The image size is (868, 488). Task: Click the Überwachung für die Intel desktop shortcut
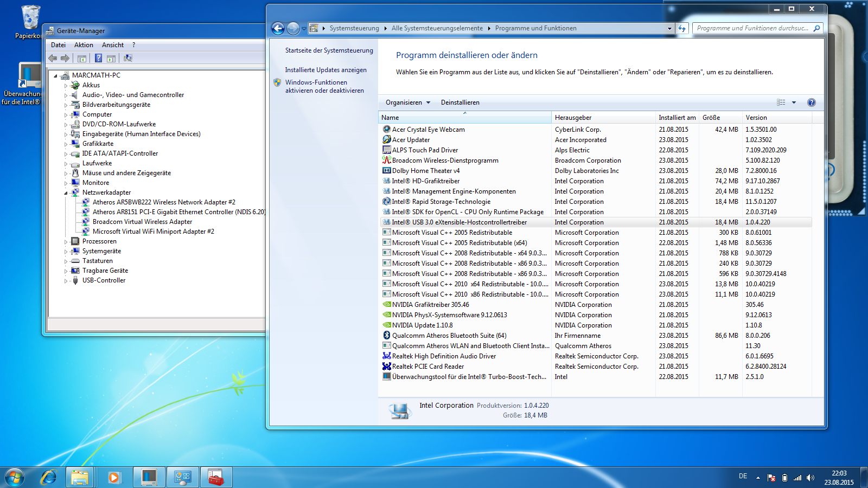tap(22, 84)
